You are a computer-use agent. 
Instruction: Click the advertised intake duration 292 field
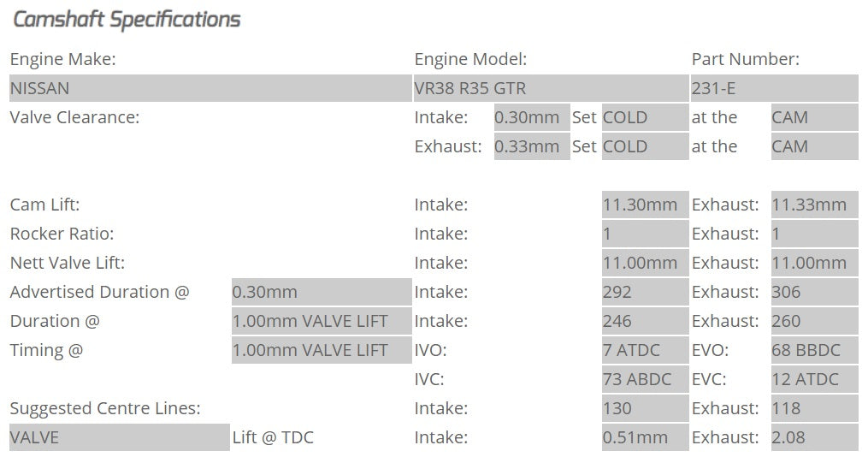pyautogui.click(x=645, y=292)
